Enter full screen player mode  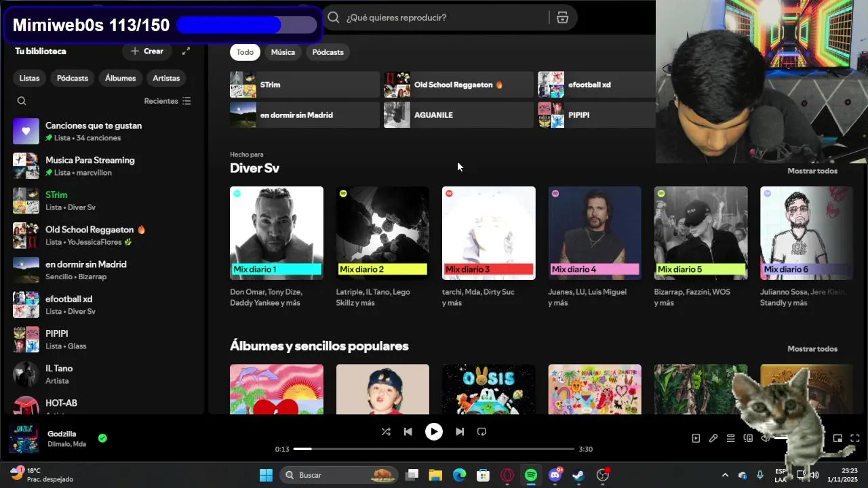pos(855,439)
